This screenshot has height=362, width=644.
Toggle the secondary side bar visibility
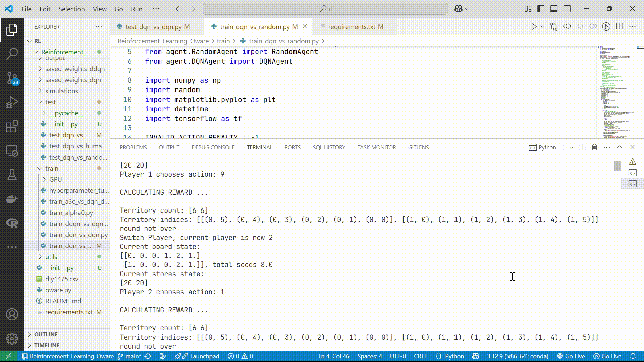click(567, 9)
